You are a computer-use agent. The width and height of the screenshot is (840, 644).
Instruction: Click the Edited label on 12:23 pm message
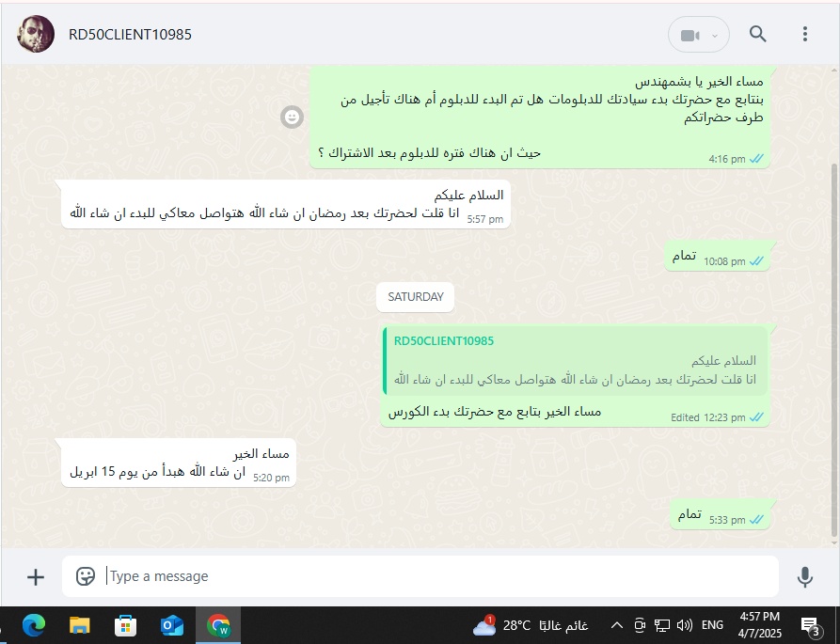coord(685,417)
